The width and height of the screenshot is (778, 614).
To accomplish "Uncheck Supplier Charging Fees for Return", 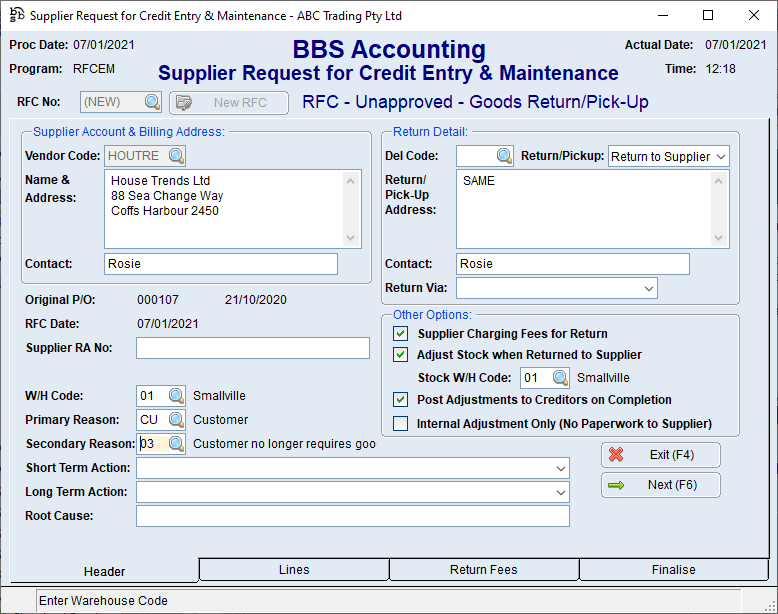I will point(401,334).
